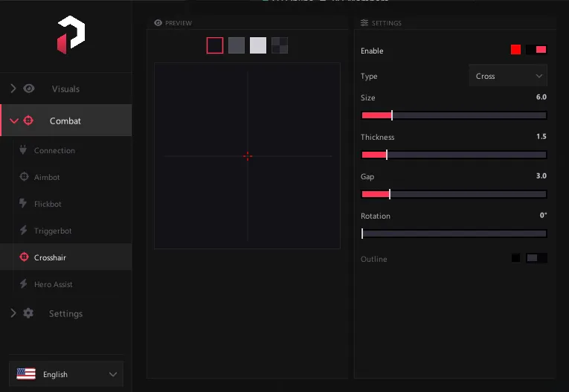Click the Preview eye icon
Image resolution: width=569 pixels, height=392 pixels.
158,23
